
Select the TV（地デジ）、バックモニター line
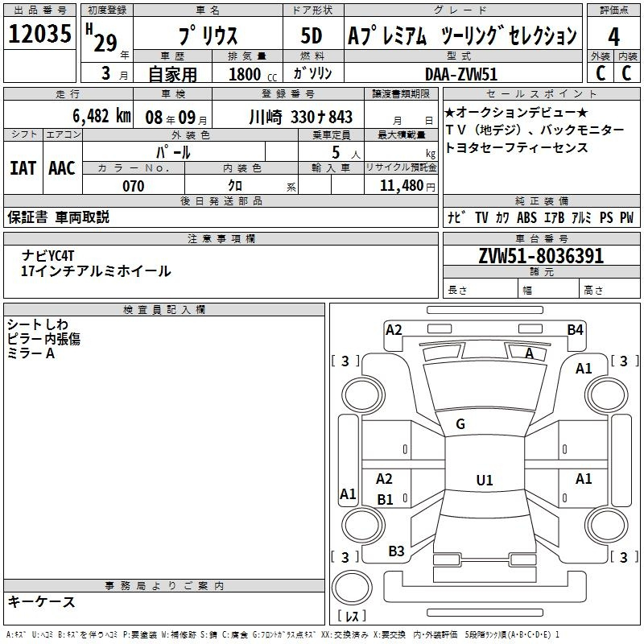click(x=535, y=130)
